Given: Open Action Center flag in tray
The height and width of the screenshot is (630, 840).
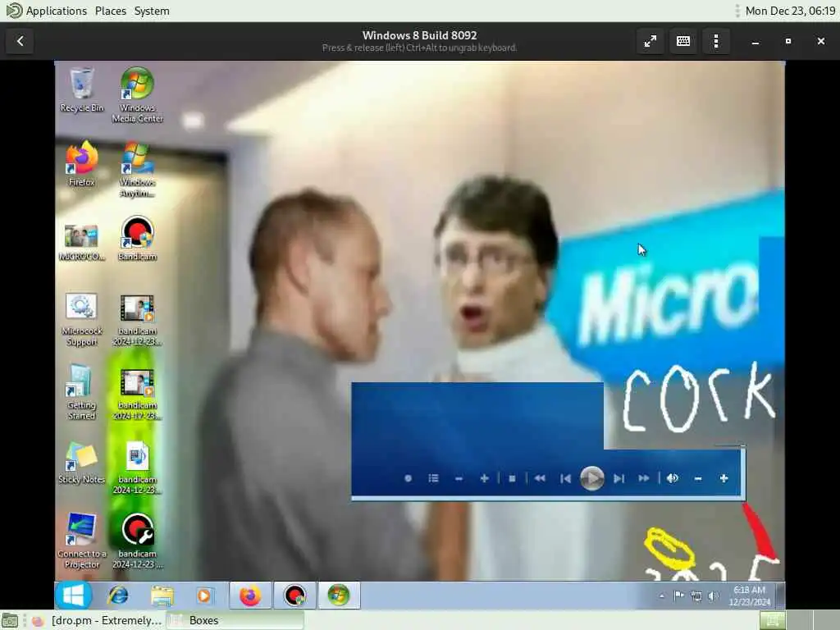Looking at the screenshot, I should coord(678,596).
